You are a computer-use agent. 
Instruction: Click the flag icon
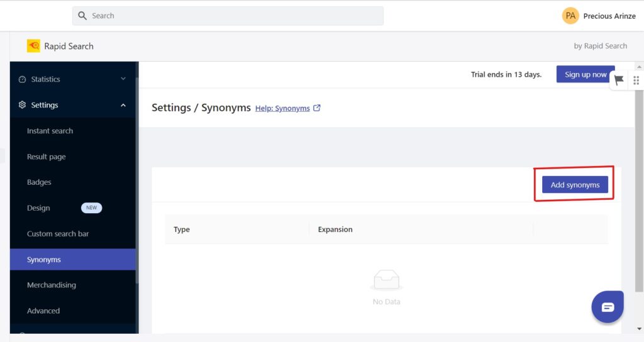619,80
